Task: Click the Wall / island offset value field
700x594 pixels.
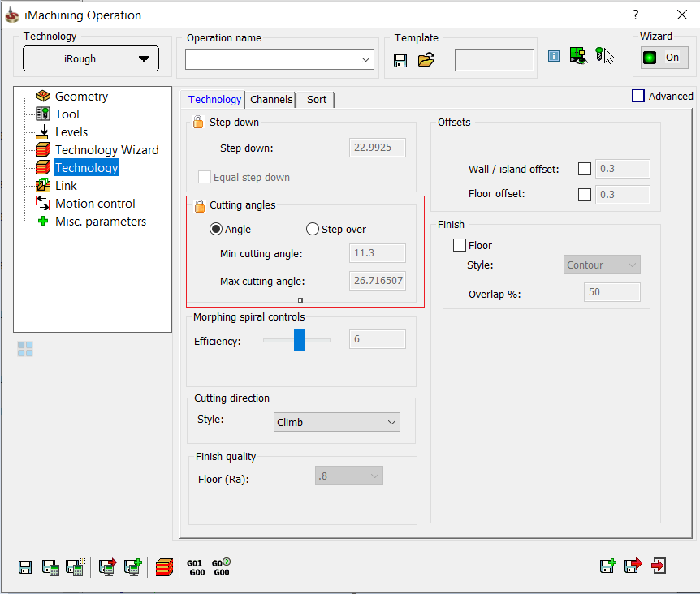Action: (622, 169)
